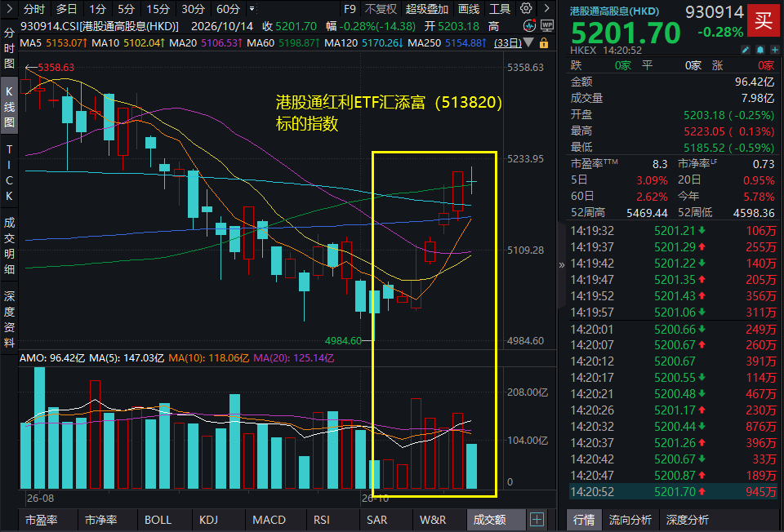
Task: Select 市净率 indicator tab
Action: pos(101,520)
